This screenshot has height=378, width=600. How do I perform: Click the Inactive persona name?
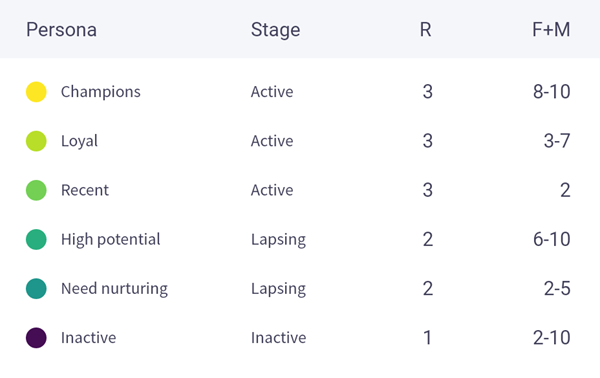tap(88, 338)
